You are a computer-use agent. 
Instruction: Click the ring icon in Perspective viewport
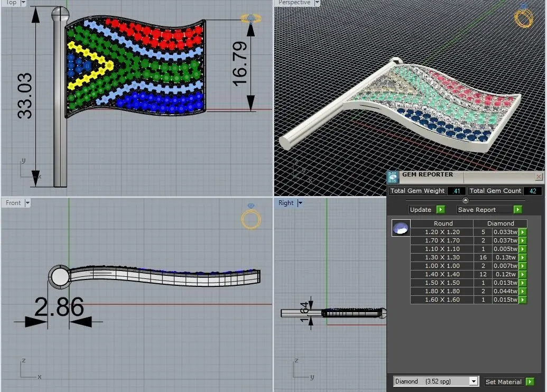coord(523,15)
